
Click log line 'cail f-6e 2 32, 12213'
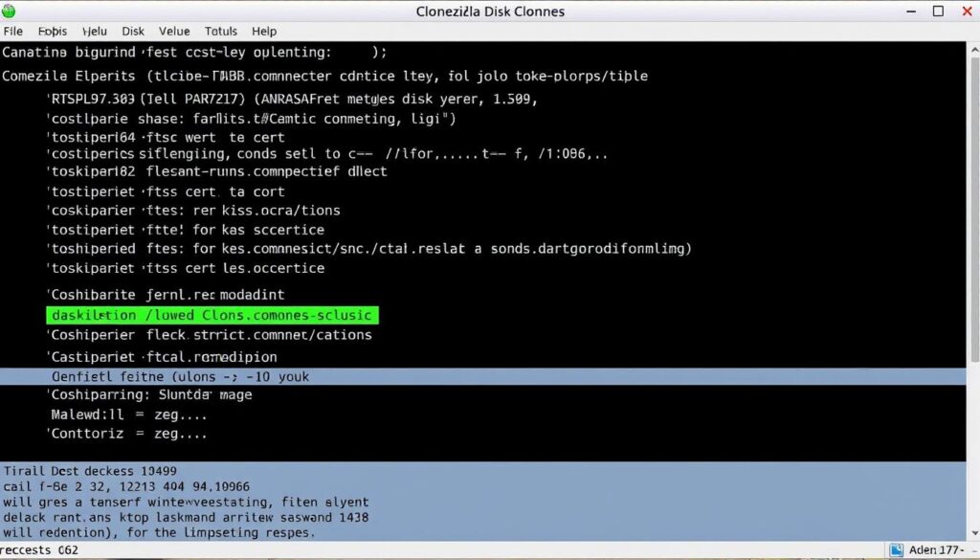[126, 487]
